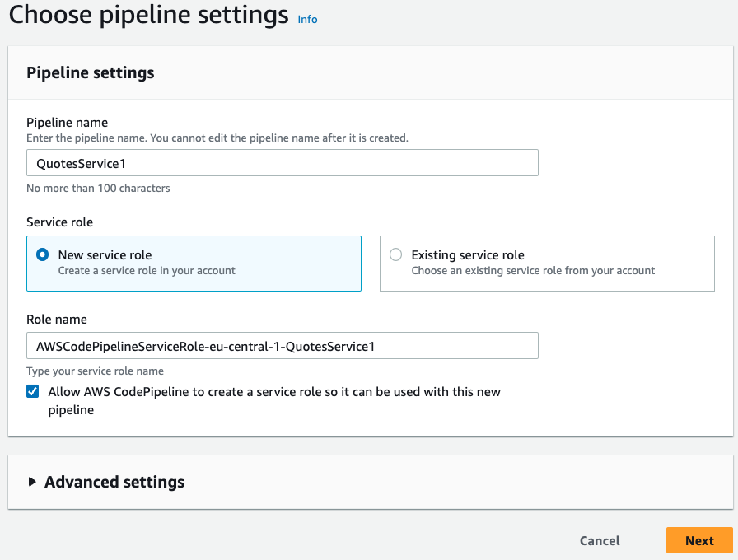This screenshot has width=738, height=560.
Task: Click the Advanced settings section title text
Action: click(x=114, y=483)
